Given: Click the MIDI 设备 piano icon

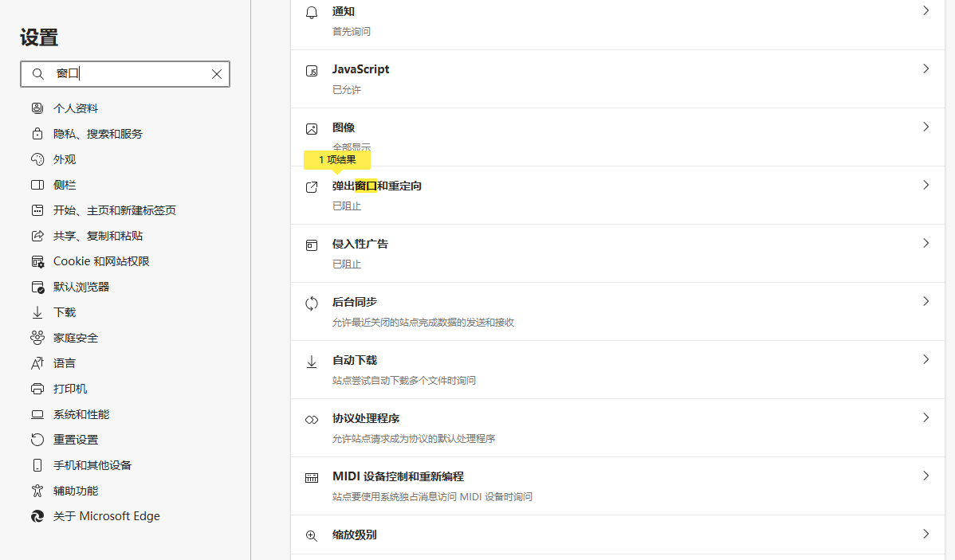Looking at the screenshot, I should click(311, 477).
